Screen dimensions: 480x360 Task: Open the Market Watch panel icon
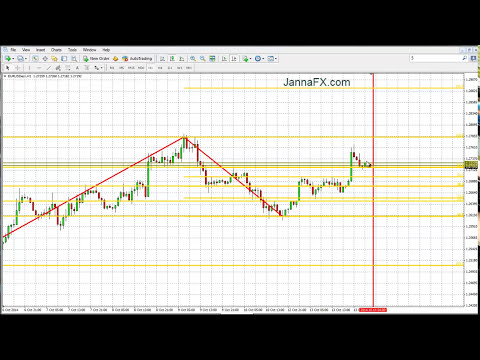[35, 59]
